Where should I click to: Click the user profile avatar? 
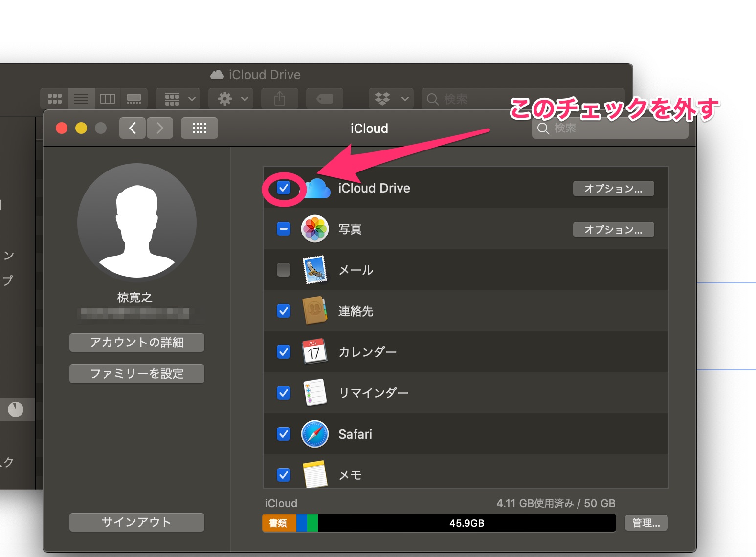(x=137, y=223)
